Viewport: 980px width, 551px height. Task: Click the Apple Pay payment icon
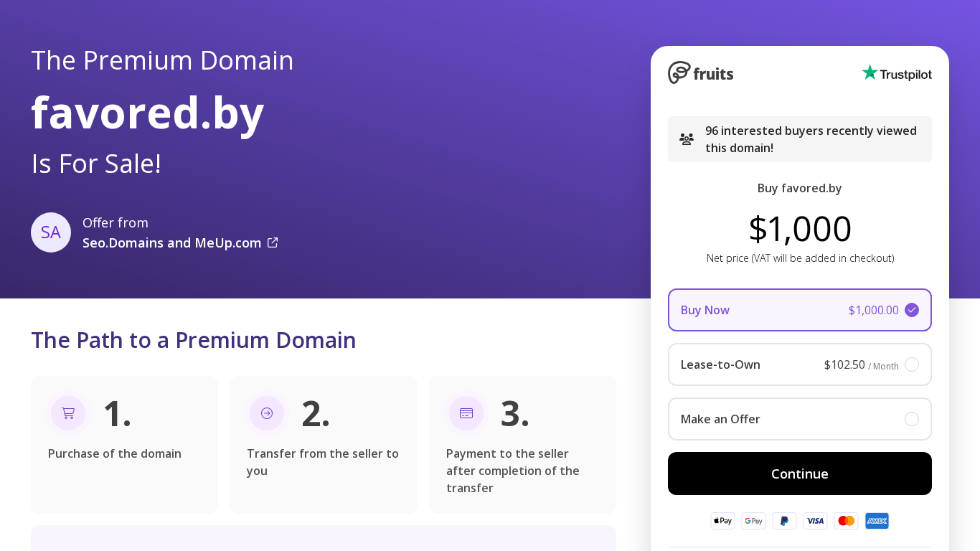click(x=722, y=521)
